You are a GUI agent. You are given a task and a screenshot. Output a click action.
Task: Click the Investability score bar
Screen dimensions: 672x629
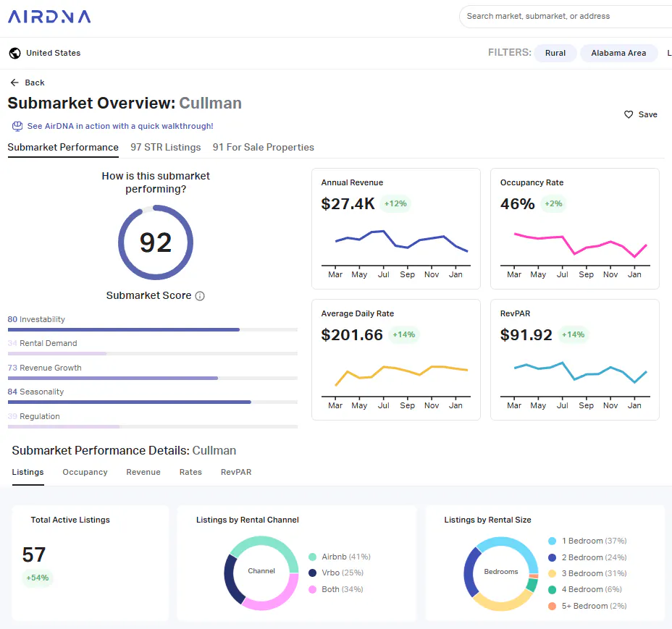(x=153, y=330)
